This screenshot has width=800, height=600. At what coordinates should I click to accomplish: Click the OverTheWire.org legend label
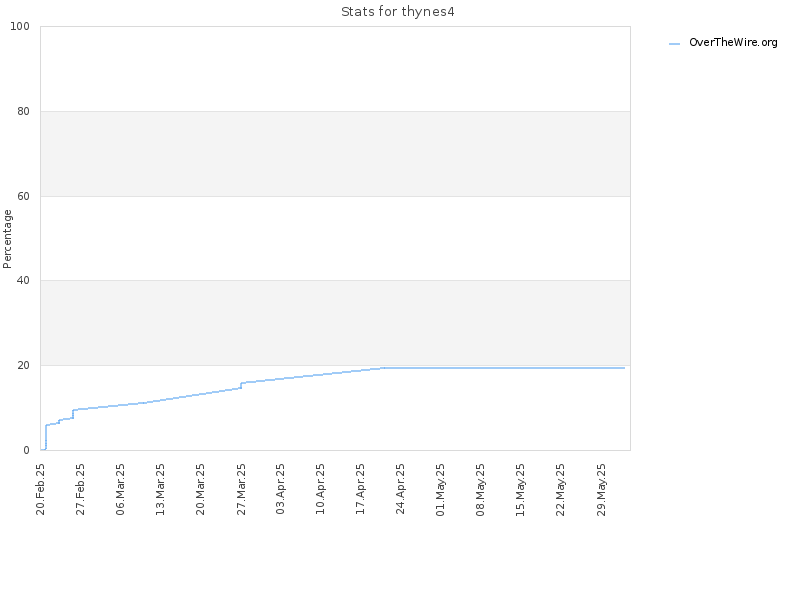pos(733,43)
